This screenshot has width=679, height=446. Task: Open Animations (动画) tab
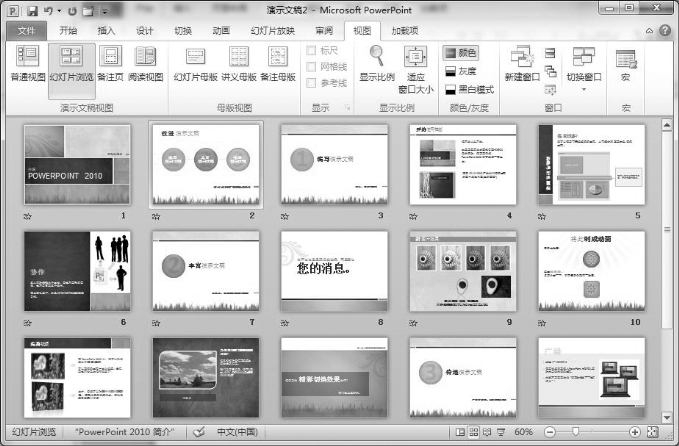pyautogui.click(x=221, y=30)
